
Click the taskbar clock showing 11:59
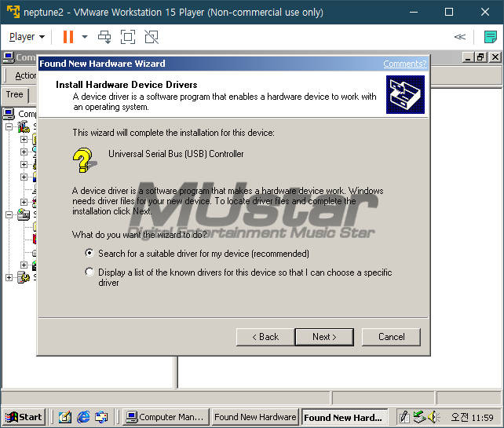pyautogui.click(x=472, y=417)
